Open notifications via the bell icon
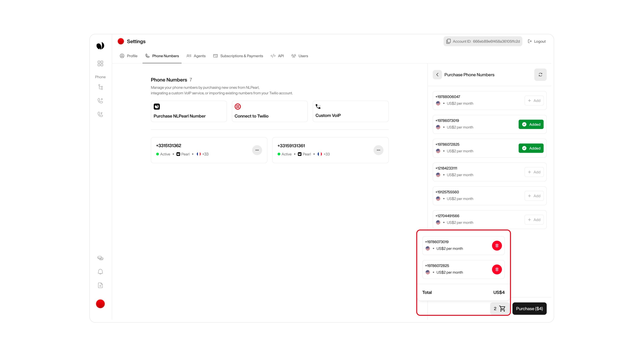The width and height of the screenshot is (644, 357). tap(100, 272)
